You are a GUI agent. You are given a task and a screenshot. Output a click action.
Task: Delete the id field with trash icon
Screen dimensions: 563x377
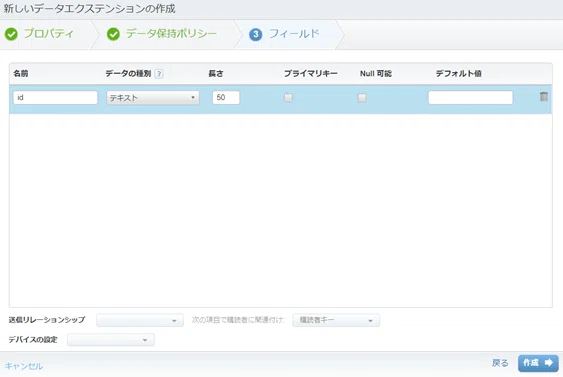pos(544,97)
